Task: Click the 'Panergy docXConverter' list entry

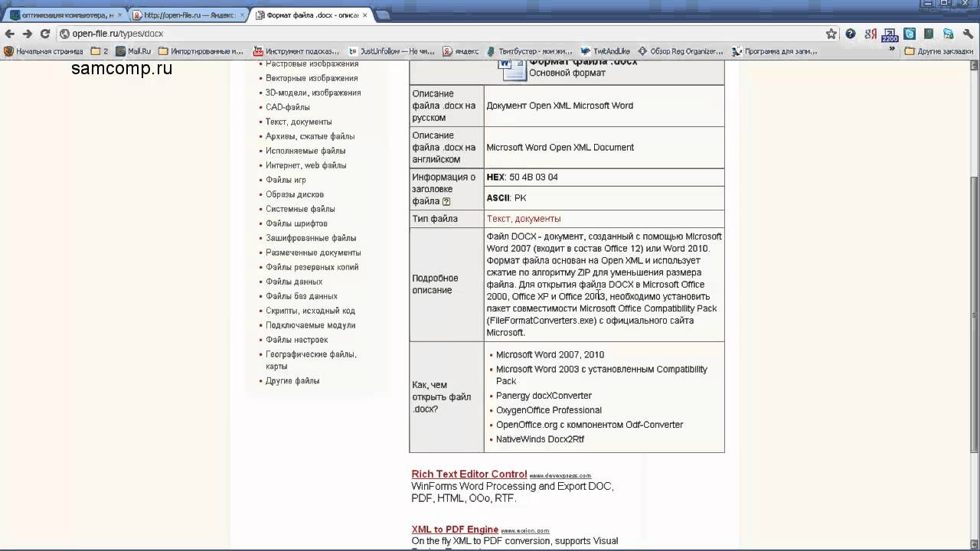Action: pyautogui.click(x=544, y=396)
